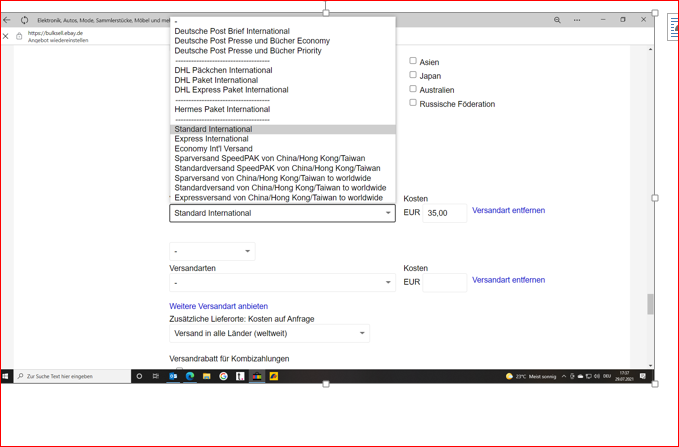Reload the page with the refresh icon
The height and width of the screenshot is (447, 679).
point(24,20)
